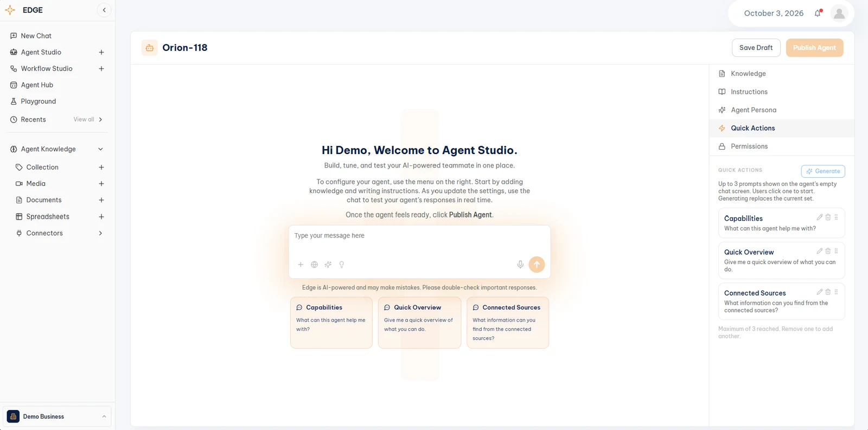Click the message input field
The height and width of the screenshot is (430, 868).
(x=419, y=236)
